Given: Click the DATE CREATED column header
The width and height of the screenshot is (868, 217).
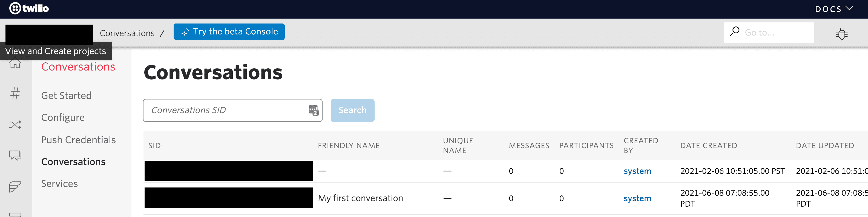Looking at the screenshot, I should point(708,146).
